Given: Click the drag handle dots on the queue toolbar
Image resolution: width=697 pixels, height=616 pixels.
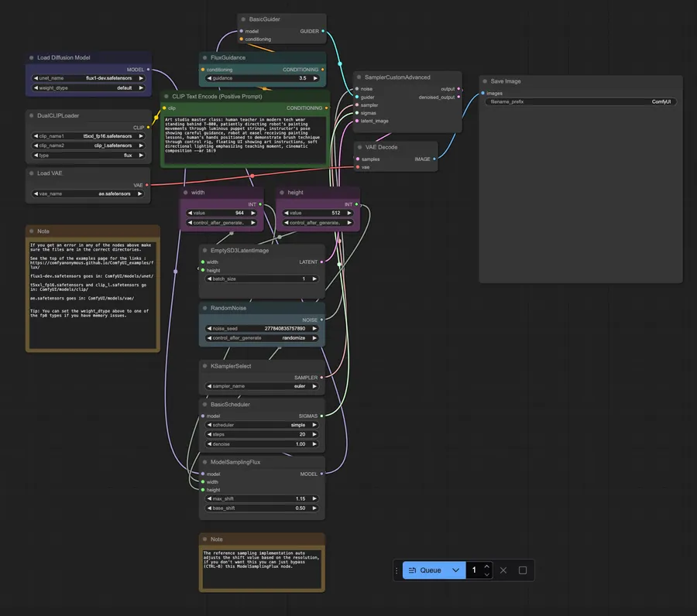Looking at the screenshot, I should pyautogui.click(x=397, y=570).
